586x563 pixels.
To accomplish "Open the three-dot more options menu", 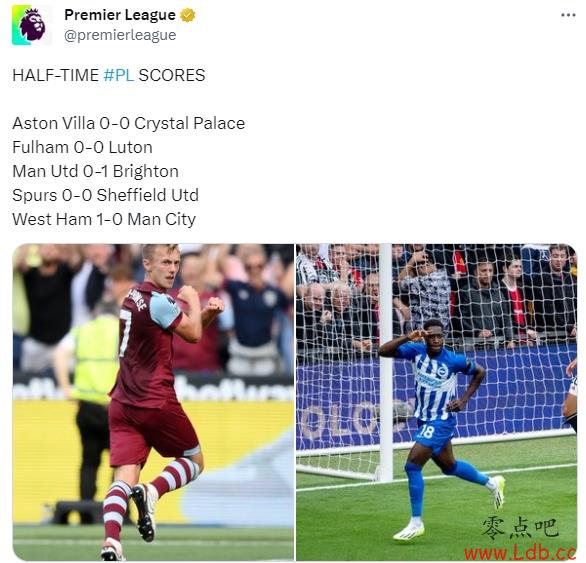I will [x=568, y=15].
